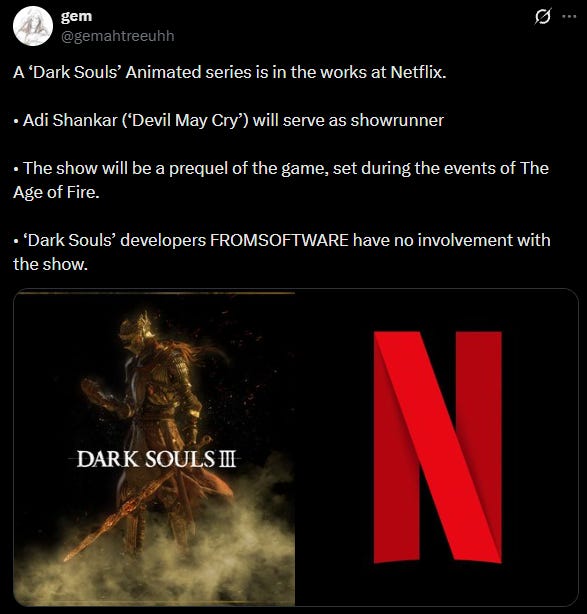Click the knight's golden helmet in artwork
The image size is (587, 614).
[137, 327]
